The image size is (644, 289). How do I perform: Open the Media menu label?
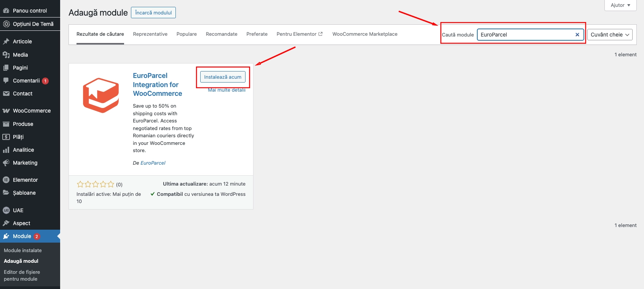20,55
